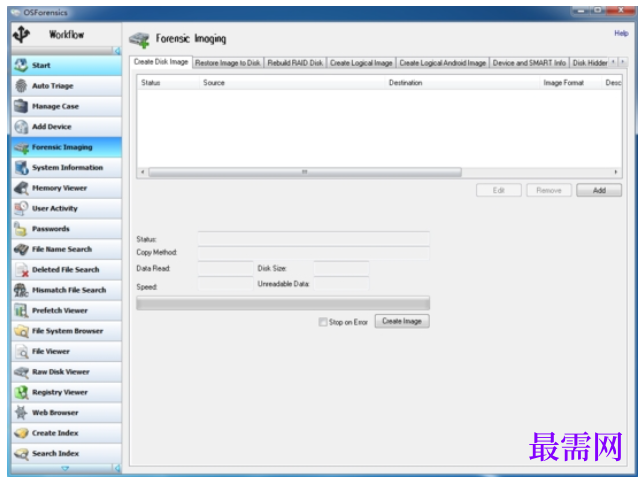641x478 pixels.
Task: Click the Speed field
Action: [226, 284]
